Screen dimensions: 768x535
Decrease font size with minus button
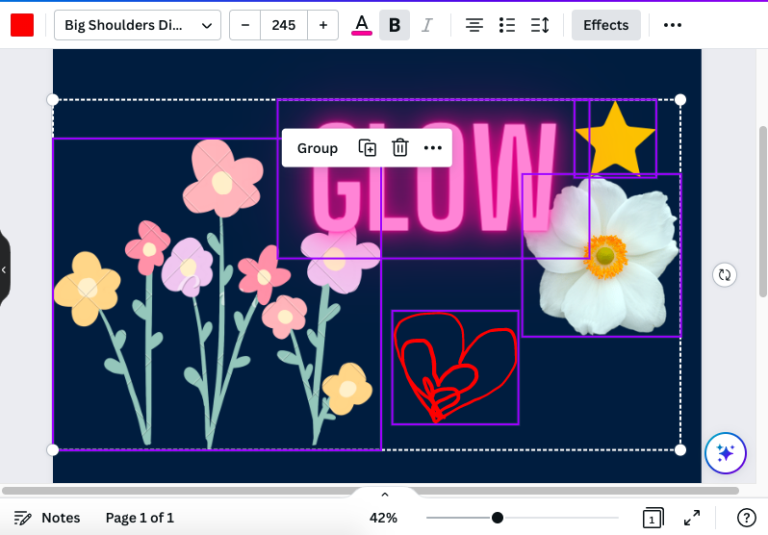[245, 25]
